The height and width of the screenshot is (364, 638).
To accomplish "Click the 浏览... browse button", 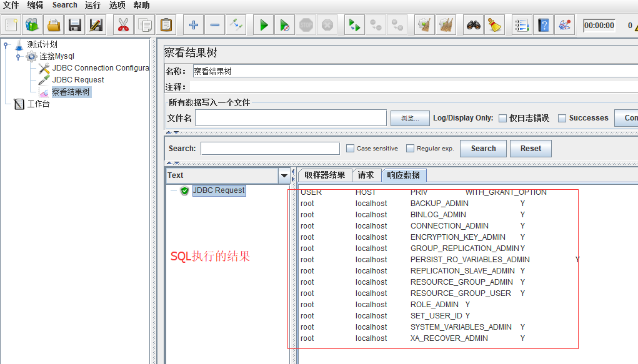I will coord(410,119).
